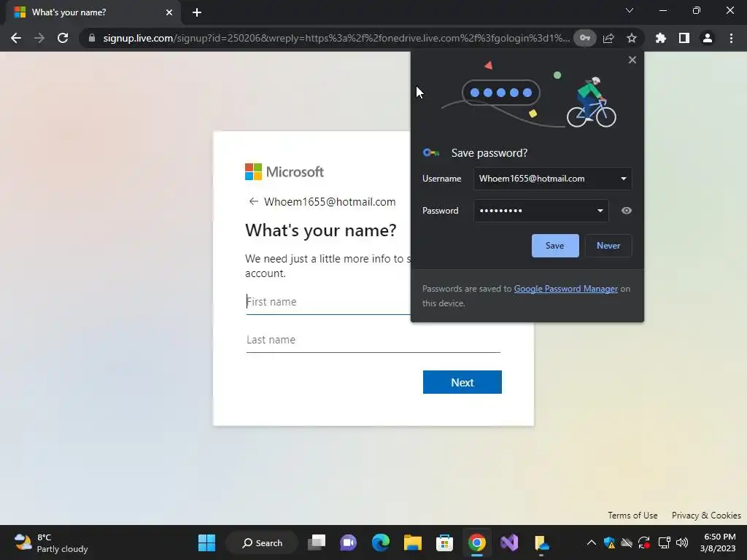Open the Windows Start menu

(206, 542)
